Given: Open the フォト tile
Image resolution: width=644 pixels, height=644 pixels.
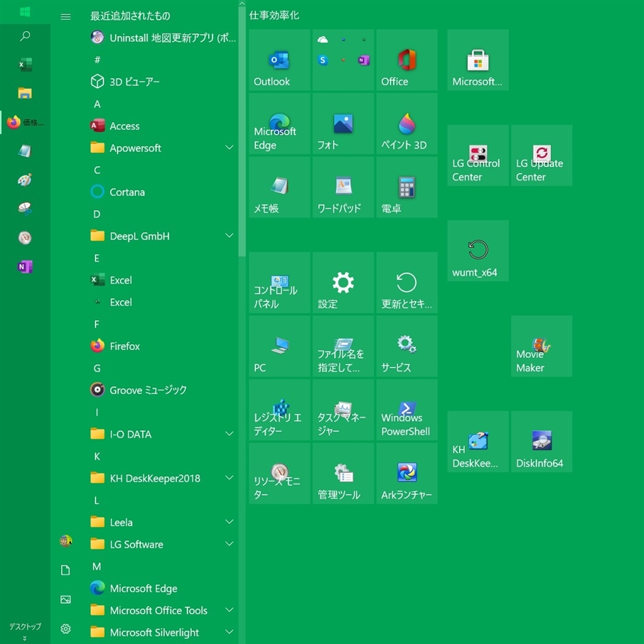Looking at the screenshot, I should click(x=343, y=124).
